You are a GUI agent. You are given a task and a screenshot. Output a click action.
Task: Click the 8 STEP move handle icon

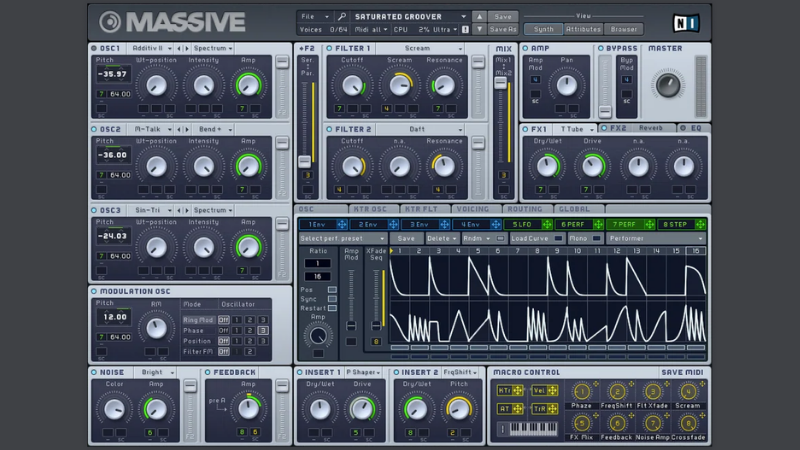click(x=701, y=224)
